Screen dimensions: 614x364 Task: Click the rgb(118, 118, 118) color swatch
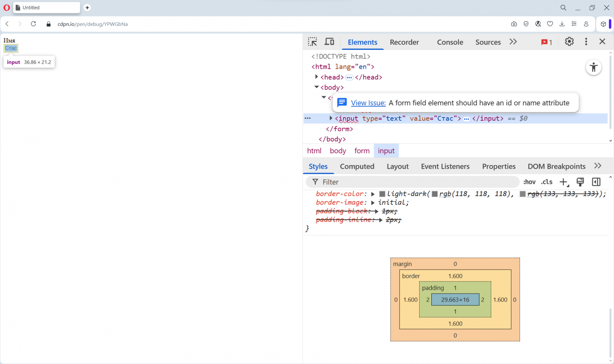(x=435, y=194)
